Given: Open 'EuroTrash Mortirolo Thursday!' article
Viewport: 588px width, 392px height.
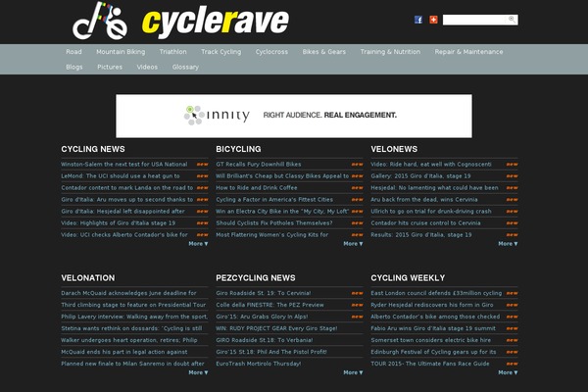Looking at the screenshot, I should pos(259,364).
